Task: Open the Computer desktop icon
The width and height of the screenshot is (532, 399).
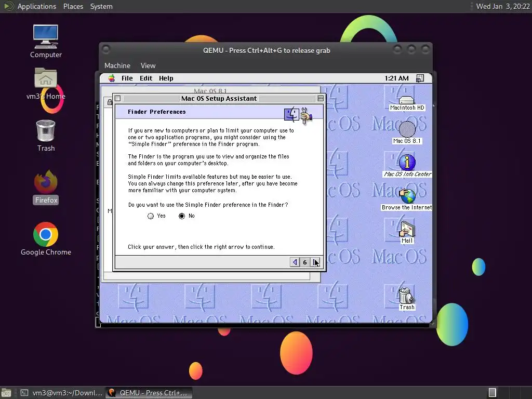Action: (x=46, y=42)
